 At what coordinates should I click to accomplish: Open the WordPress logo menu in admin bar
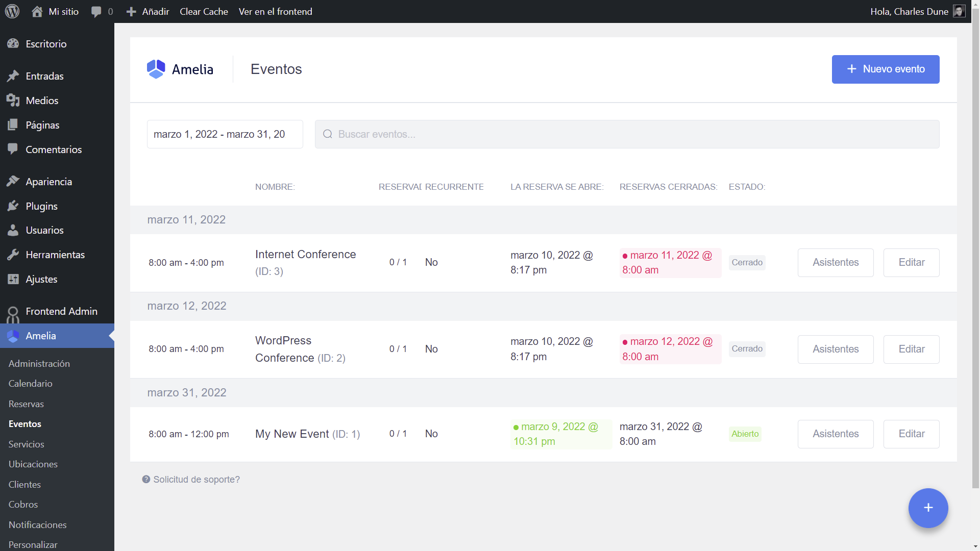(11, 11)
